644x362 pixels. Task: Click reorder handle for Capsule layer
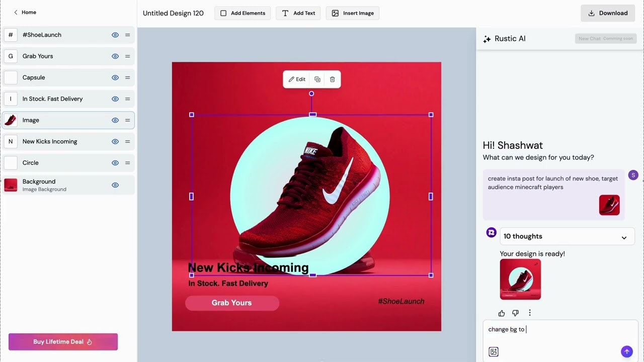point(128,77)
